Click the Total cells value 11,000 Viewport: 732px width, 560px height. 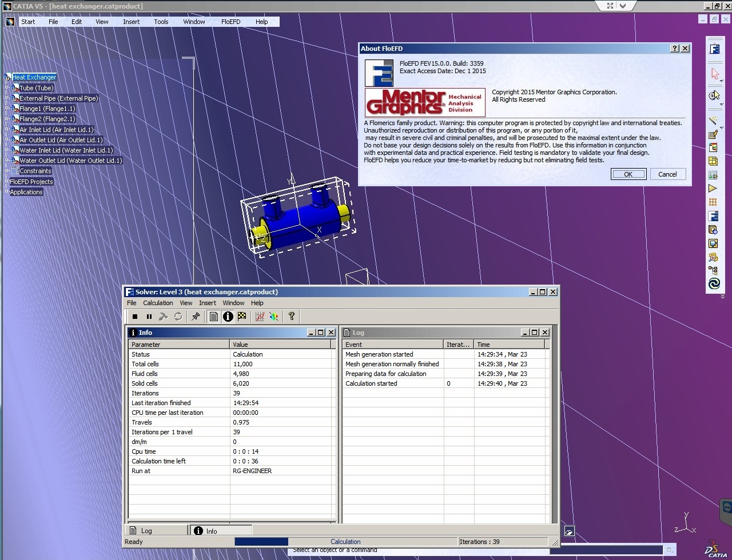242,364
